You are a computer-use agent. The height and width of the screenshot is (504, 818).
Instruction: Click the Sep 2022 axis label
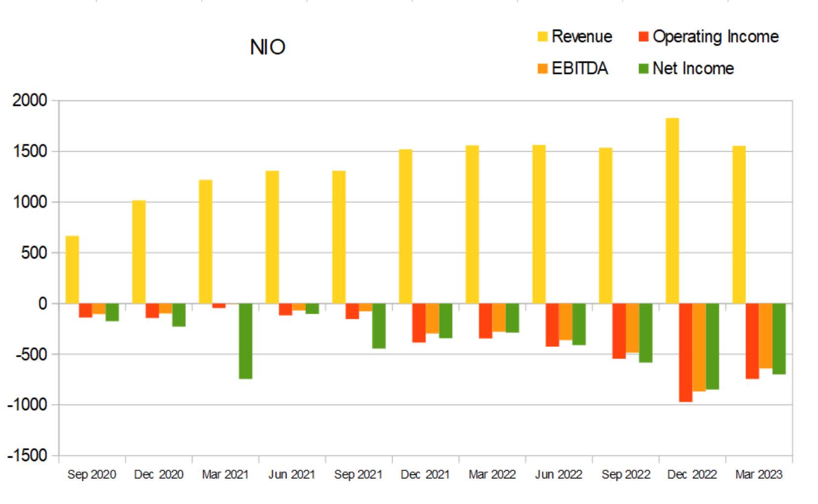(x=626, y=474)
